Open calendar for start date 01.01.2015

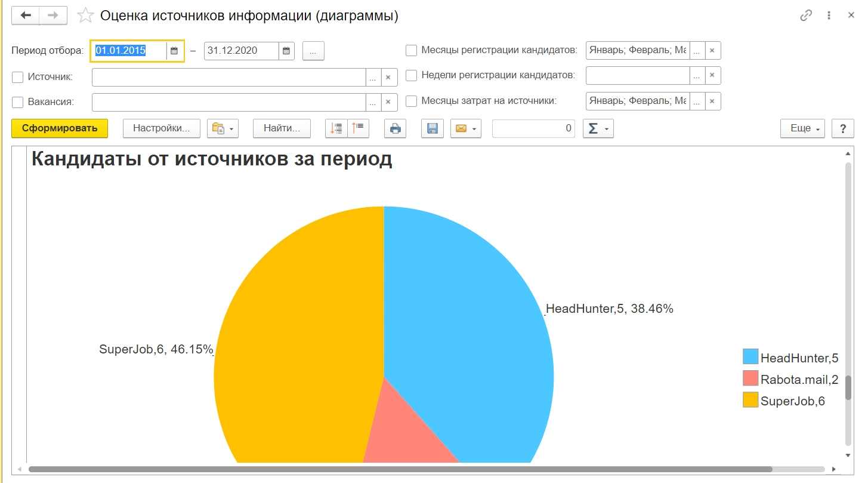[174, 51]
